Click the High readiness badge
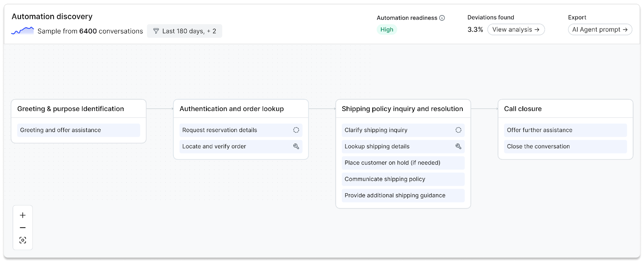 pos(386,29)
